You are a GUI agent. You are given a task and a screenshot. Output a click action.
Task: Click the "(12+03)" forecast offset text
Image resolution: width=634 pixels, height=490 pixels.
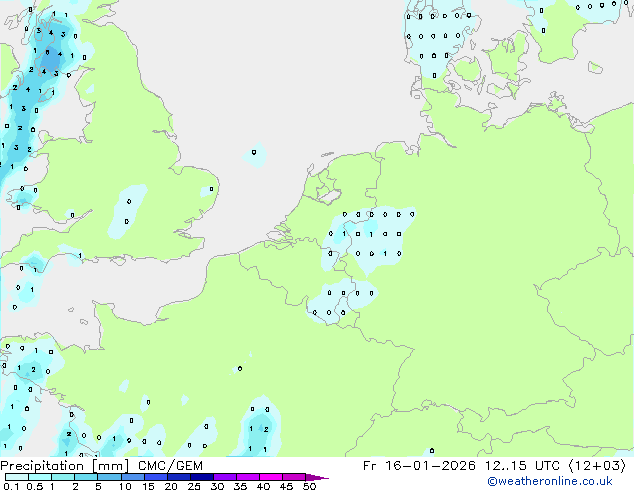tap(597, 466)
